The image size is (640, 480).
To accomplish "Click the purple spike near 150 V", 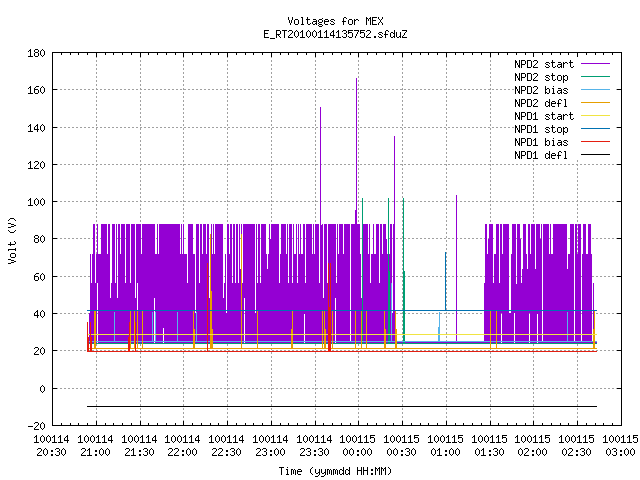I will coord(320,165).
